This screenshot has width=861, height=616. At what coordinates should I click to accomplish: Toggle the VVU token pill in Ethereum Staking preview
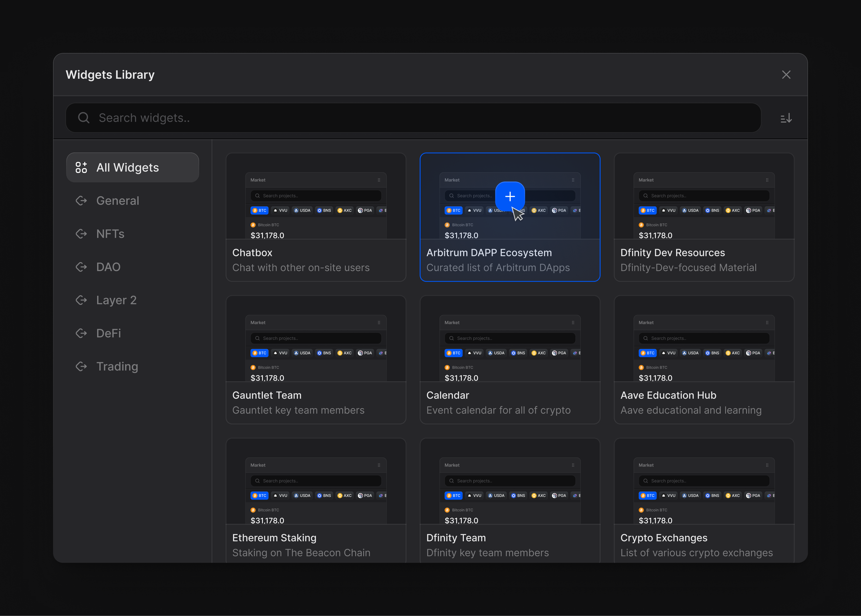click(x=280, y=495)
